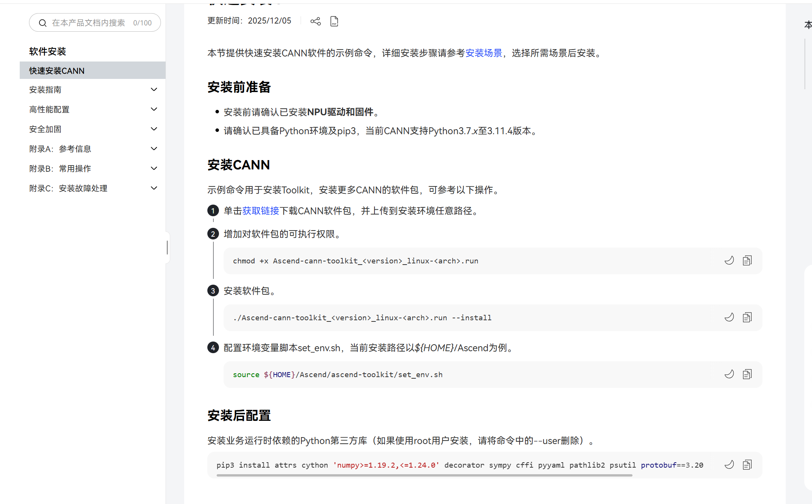
Task: Select 快速安装CANN in sidebar
Action: click(x=57, y=71)
